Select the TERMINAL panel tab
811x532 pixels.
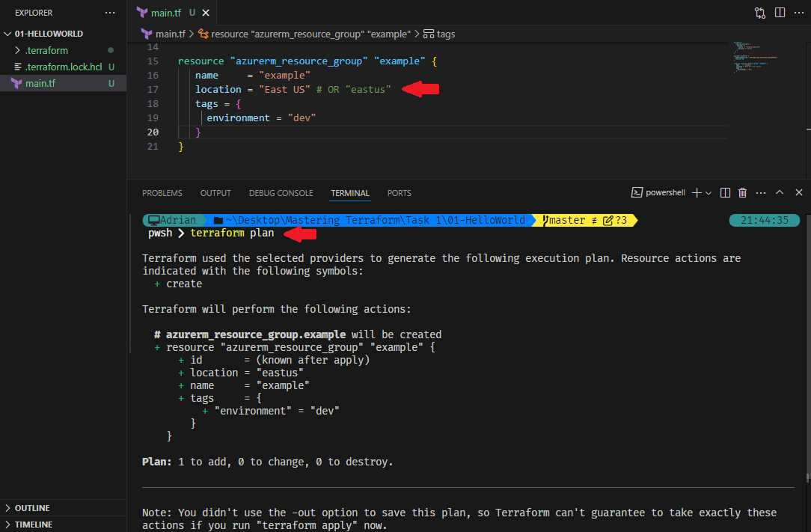coord(350,193)
